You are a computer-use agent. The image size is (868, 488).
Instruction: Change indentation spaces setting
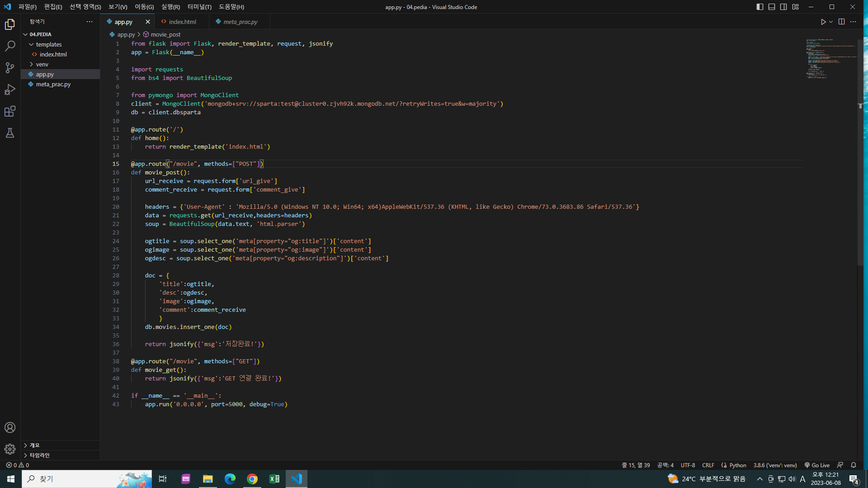[665, 465]
